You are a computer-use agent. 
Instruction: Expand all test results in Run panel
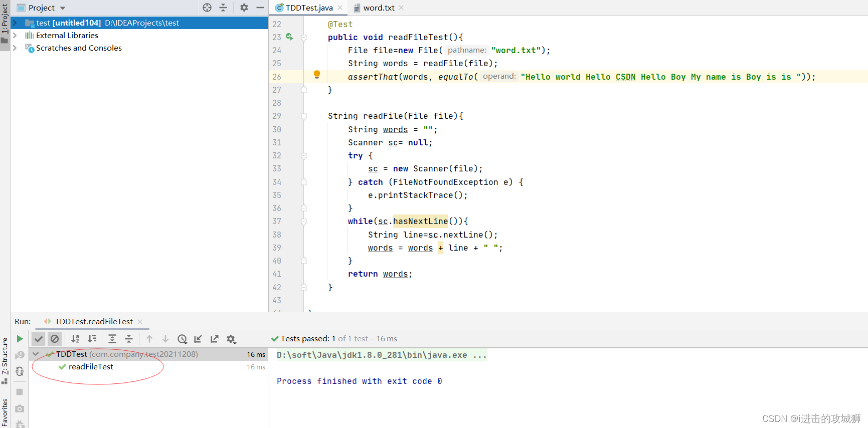(x=112, y=339)
